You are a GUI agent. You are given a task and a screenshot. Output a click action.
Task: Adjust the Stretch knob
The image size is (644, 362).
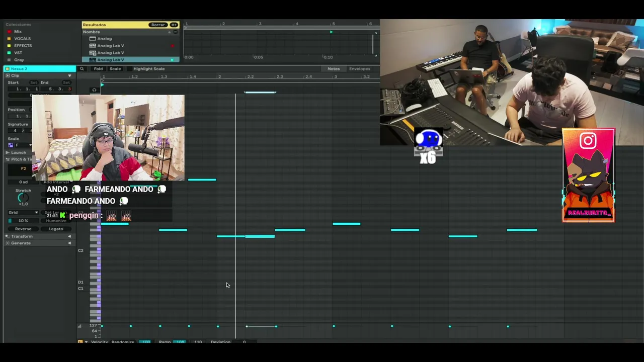pos(23,198)
